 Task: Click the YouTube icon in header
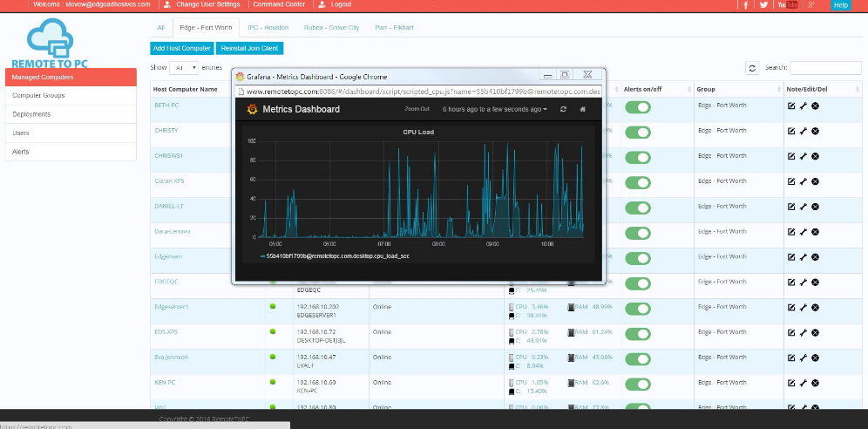[788, 4]
